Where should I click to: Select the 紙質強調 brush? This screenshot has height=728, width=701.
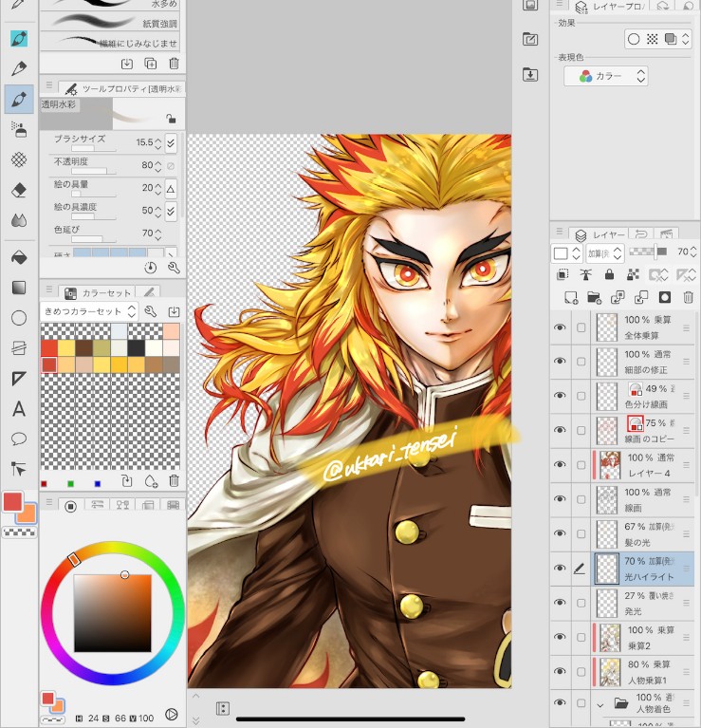pyautogui.click(x=109, y=22)
